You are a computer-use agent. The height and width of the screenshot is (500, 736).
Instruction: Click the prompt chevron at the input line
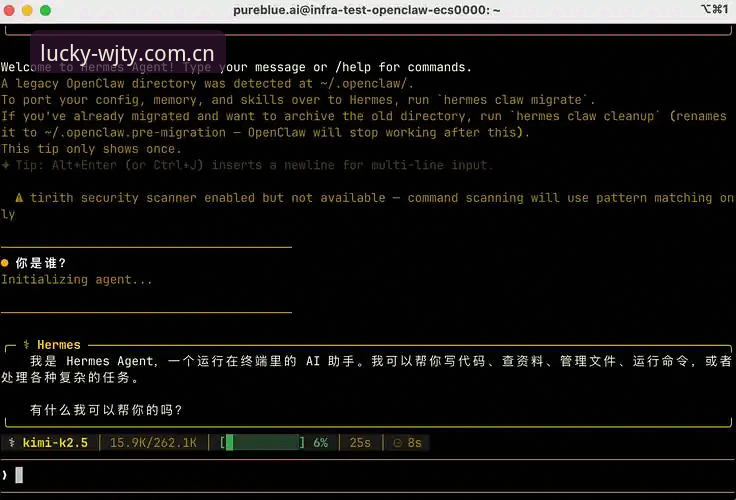pyautogui.click(x=4, y=475)
